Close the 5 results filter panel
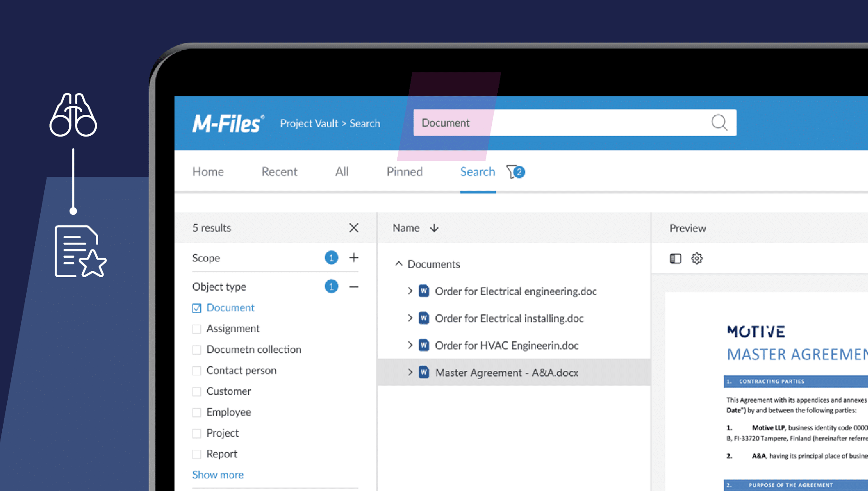 pos(354,228)
